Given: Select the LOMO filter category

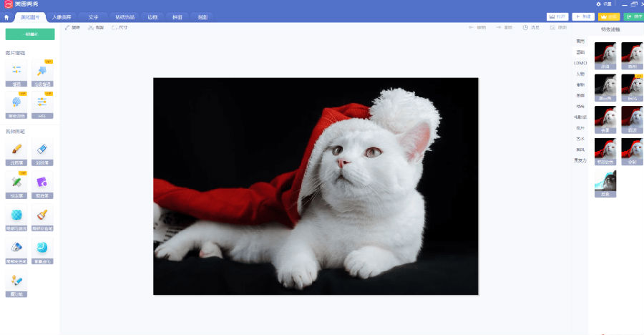Looking at the screenshot, I should [x=580, y=63].
